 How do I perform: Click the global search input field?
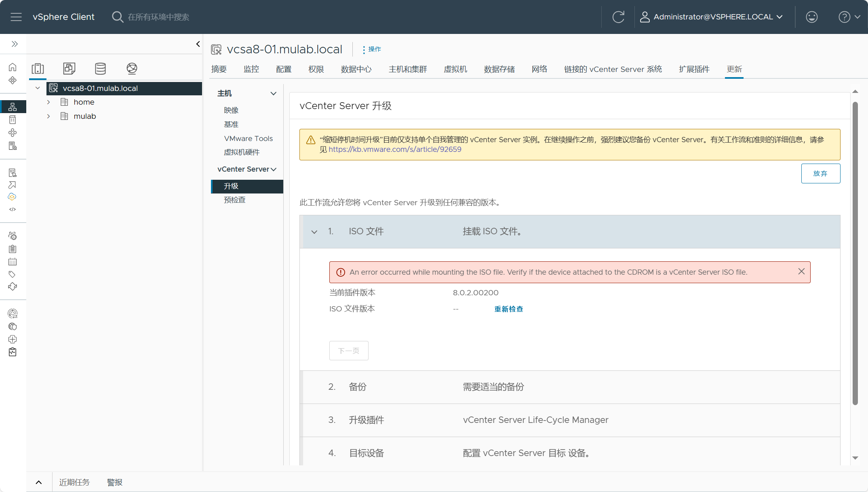[158, 17]
